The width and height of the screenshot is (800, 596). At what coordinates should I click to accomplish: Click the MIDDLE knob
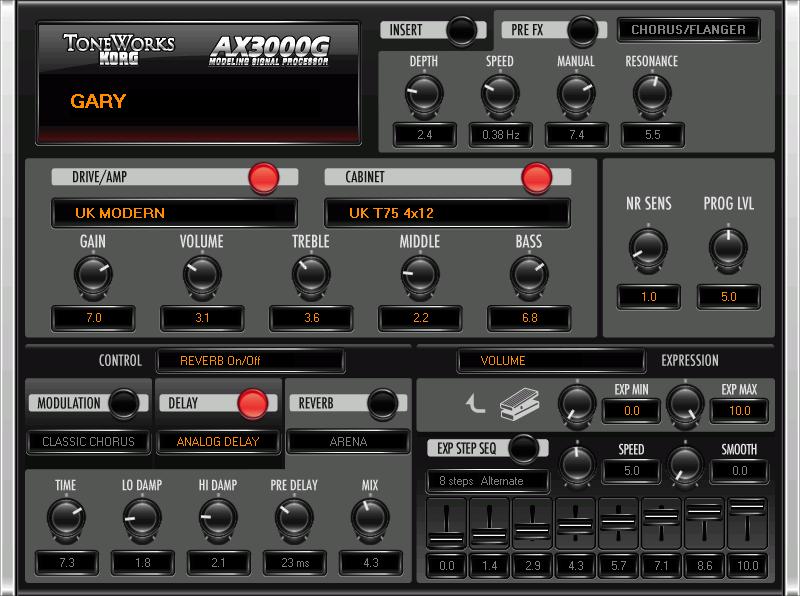[420, 276]
